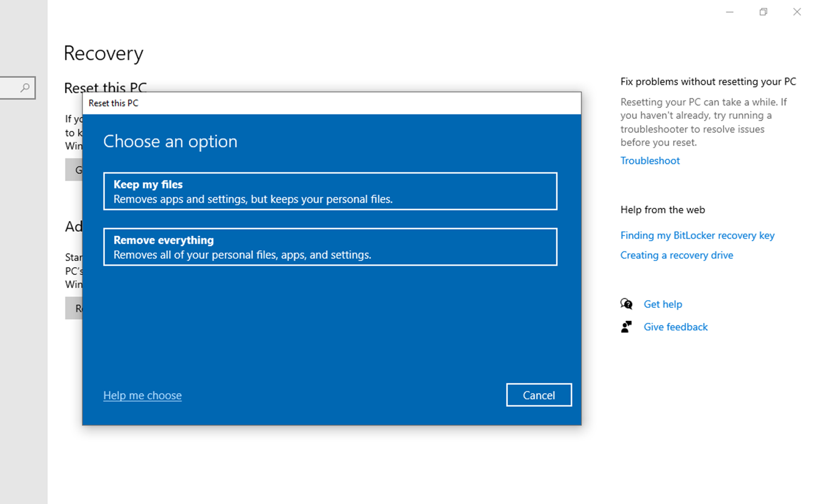Image resolution: width=814 pixels, height=504 pixels.
Task: Choose the Keep my files option
Action: [330, 191]
